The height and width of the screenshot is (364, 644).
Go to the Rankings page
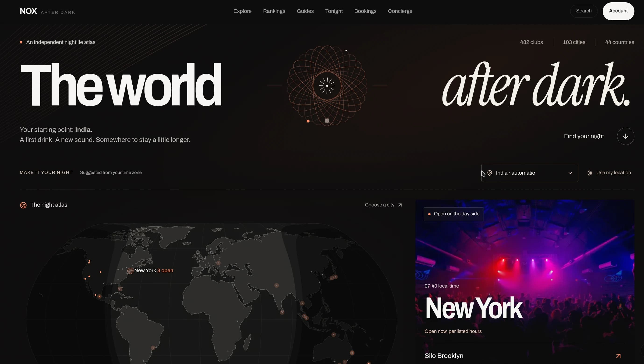click(274, 11)
